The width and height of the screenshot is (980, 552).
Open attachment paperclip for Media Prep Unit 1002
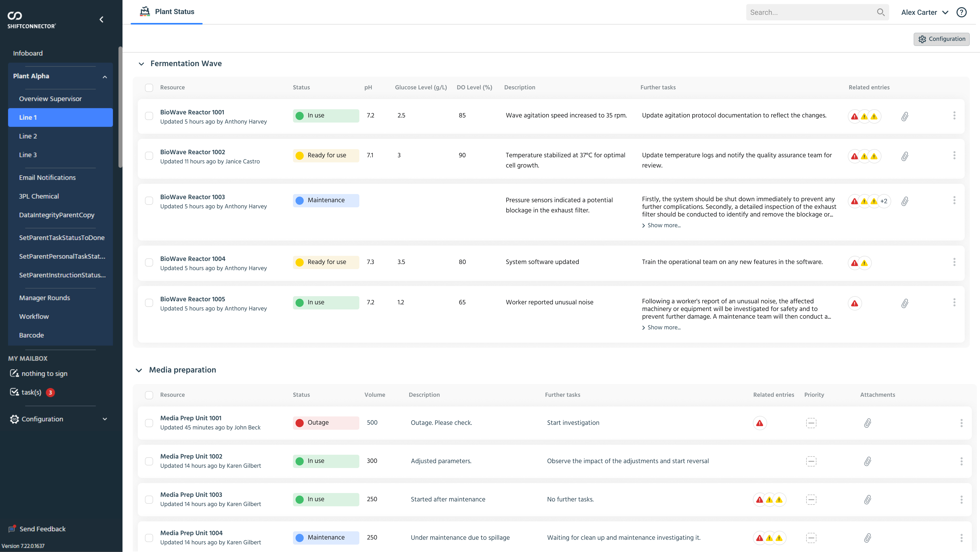coord(867,461)
